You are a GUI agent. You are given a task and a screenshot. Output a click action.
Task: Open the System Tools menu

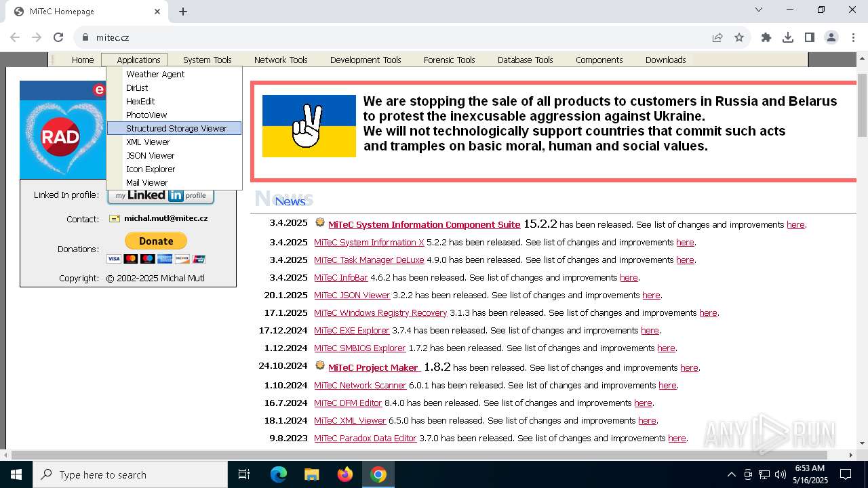208,60
